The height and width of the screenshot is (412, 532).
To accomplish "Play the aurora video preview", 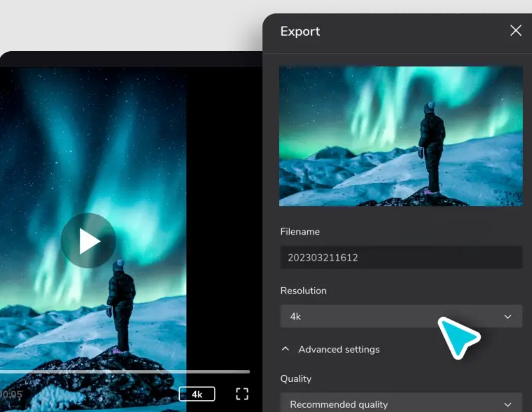I will (88, 241).
